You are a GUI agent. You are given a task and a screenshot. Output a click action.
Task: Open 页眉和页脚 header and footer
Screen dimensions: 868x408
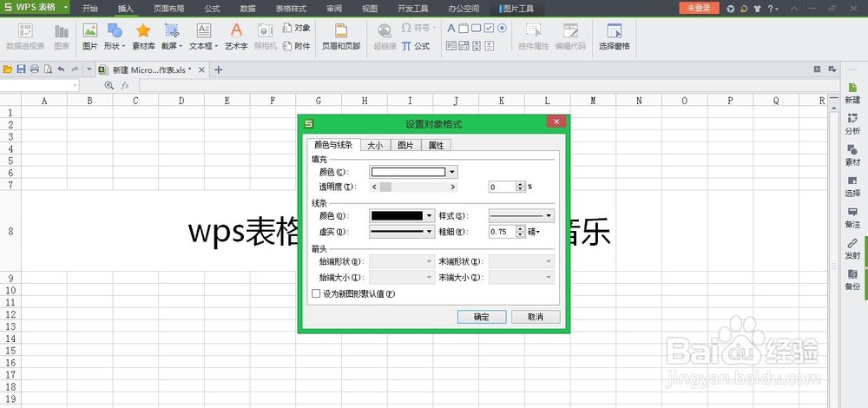pos(341,36)
